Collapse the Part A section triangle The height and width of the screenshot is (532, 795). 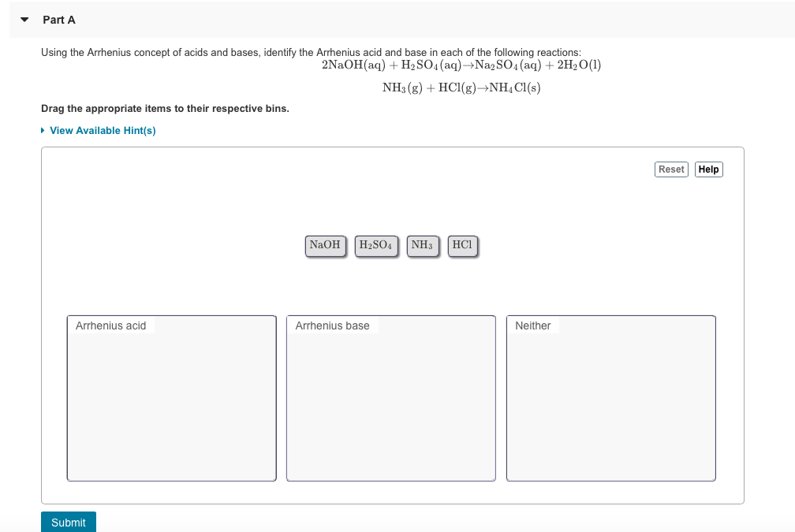coord(23,19)
